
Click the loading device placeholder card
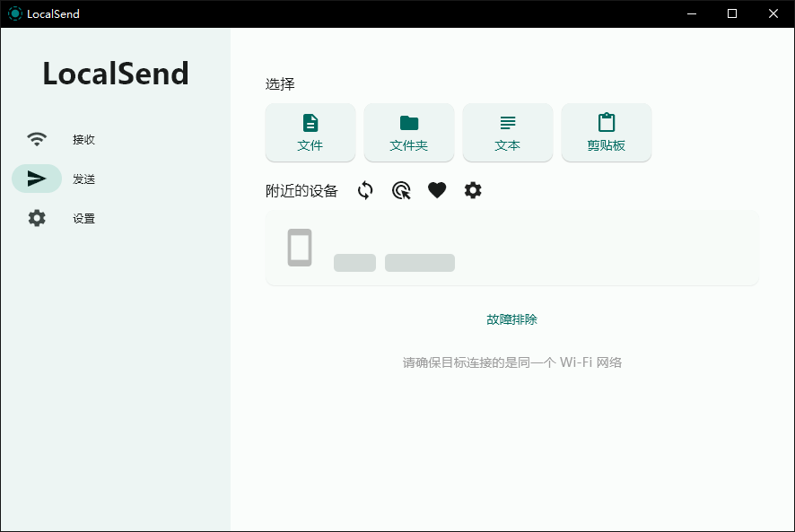[x=511, y=249]
